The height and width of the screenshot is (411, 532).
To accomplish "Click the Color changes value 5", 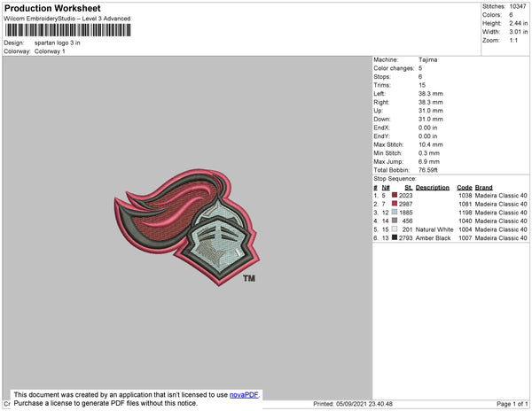I will click(420, 68).
